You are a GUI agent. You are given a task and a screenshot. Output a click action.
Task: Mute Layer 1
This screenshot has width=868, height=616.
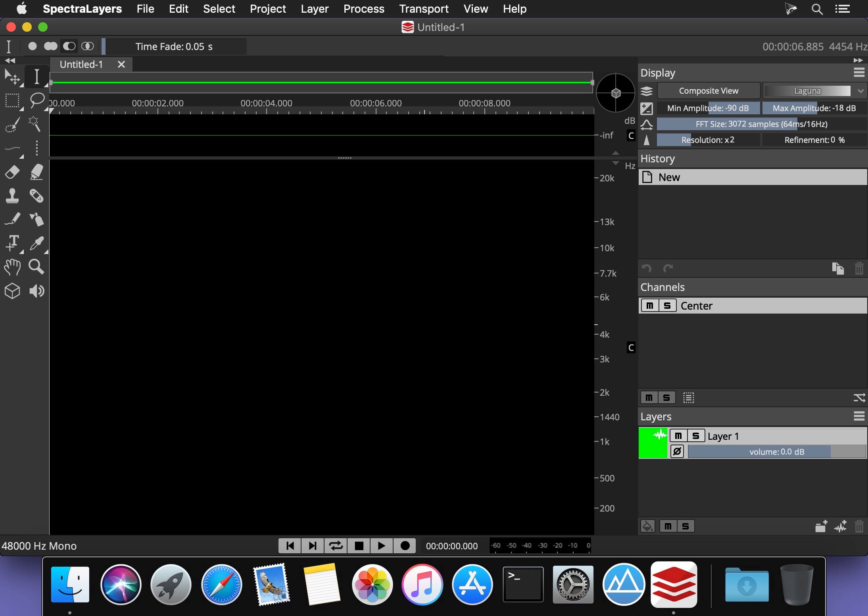(678, 436)
